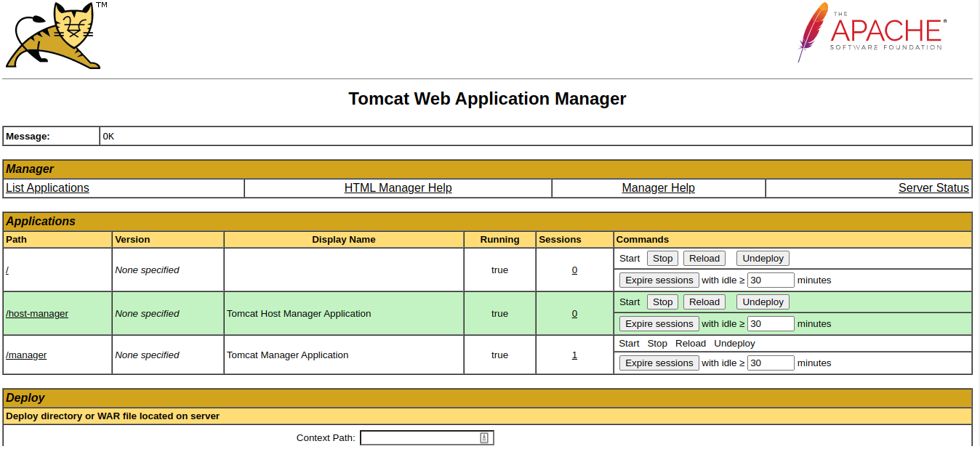Screen dimensions: 980x465
Task: Click the Apache Software Foundation logo
Action: click(x=871, y=32)
